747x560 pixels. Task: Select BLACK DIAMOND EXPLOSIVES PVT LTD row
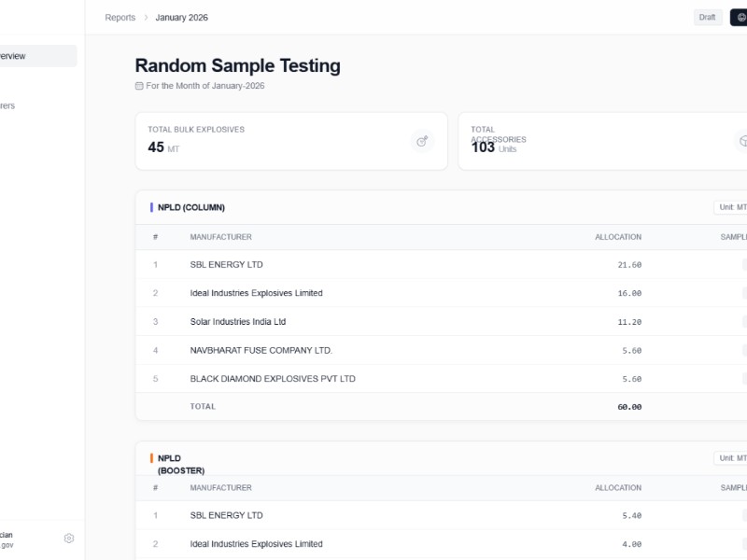(273, 379)
